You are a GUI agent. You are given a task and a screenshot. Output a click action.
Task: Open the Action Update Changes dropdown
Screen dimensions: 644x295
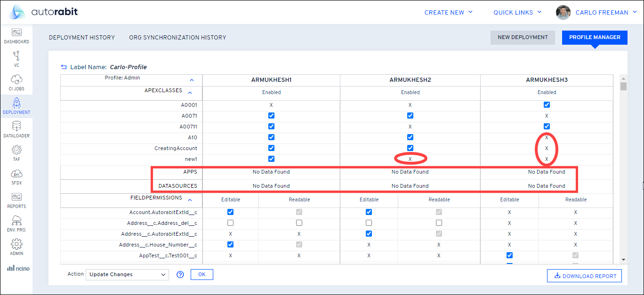[127, 275]
